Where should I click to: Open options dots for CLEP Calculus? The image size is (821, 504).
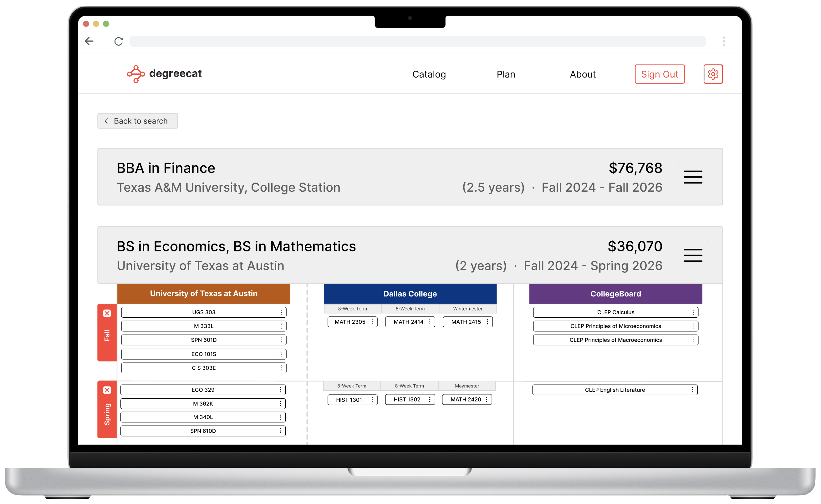(x=693, y=312)
